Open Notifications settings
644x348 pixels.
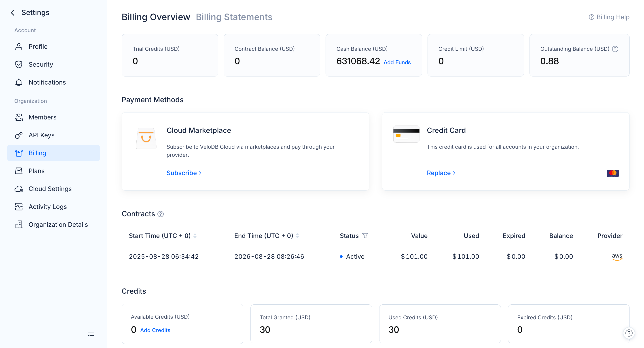click(53, 82)
